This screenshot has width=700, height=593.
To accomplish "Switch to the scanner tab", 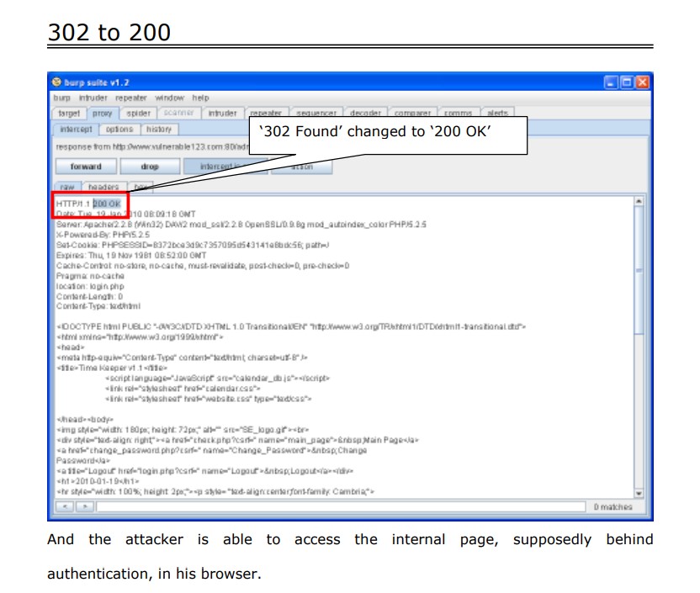I will (x=178, y=113).
